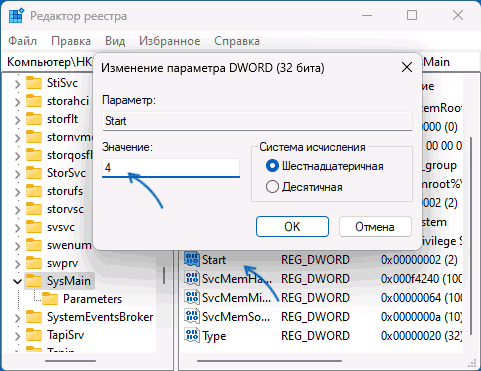Expand the TapiSrv tree node
The width and height of the screenshot is (481, 371).
[17, 336]
